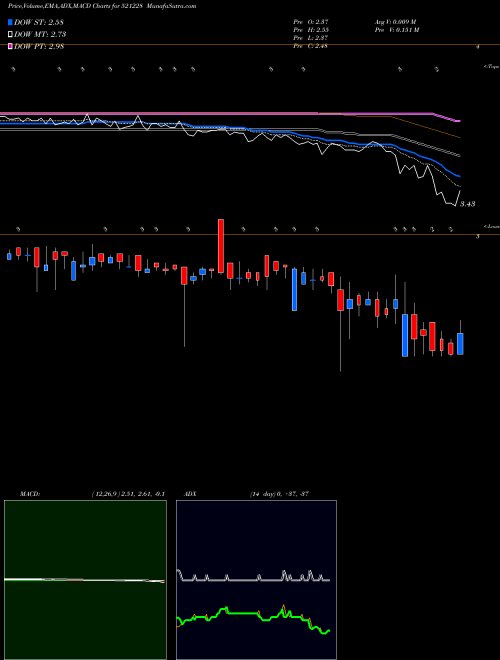The image size is (500, 660).
Task: Select the 'Pre C:' close price text
Action: pos(310,46)
